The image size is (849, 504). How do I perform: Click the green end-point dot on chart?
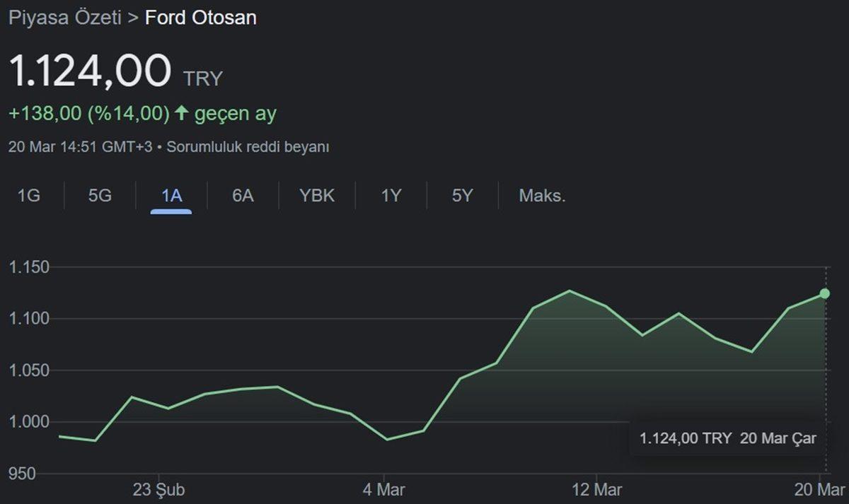824,293
